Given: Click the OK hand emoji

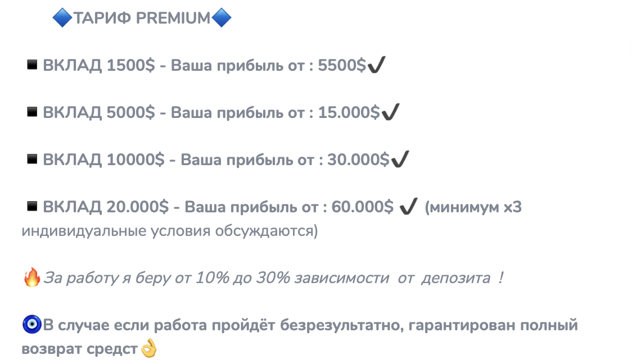Looking at the screenshot, I should [148, 349].
